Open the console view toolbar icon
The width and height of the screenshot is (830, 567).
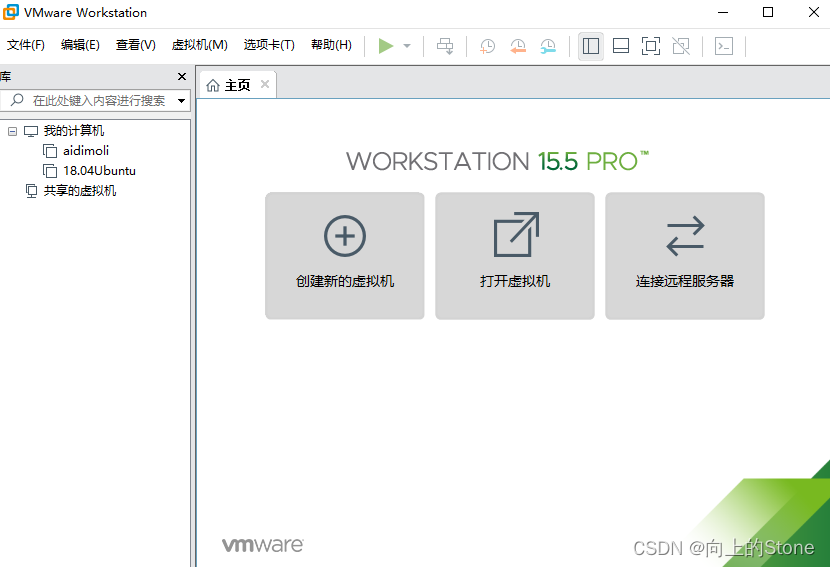tap(724, 46)
